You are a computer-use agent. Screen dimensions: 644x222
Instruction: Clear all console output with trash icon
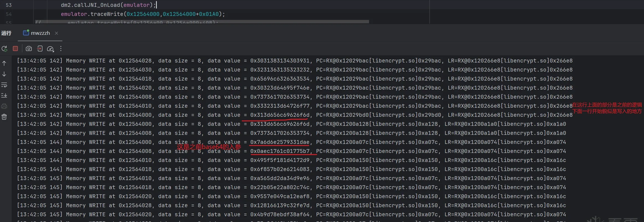click(4, 117)
